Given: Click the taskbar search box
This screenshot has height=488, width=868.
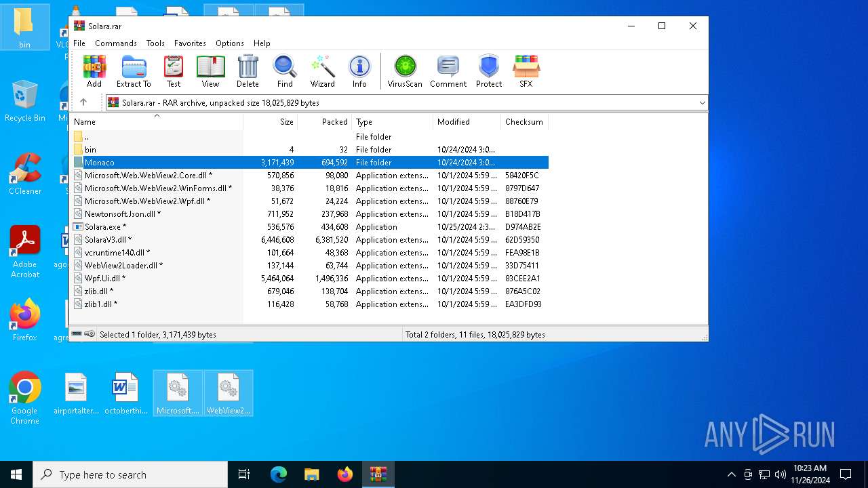Looking at the screenshot, I should [x=130, y=474].
